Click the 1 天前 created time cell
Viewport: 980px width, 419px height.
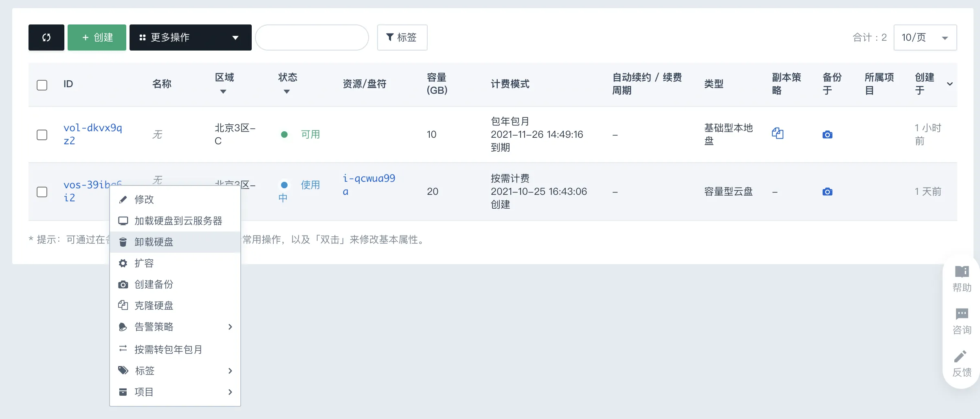point(928,192)
